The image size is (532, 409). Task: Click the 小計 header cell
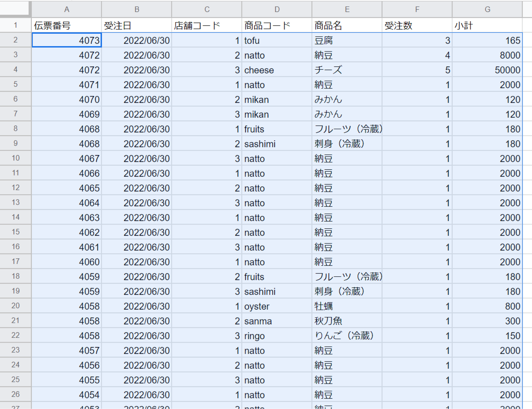coord(487,25)
